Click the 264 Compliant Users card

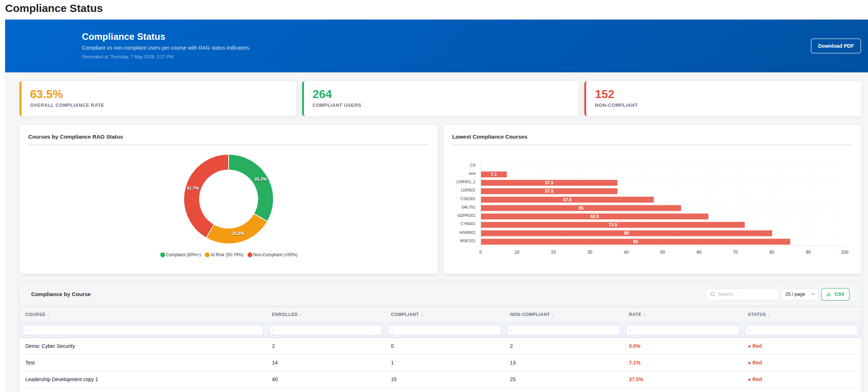[440, 99]
